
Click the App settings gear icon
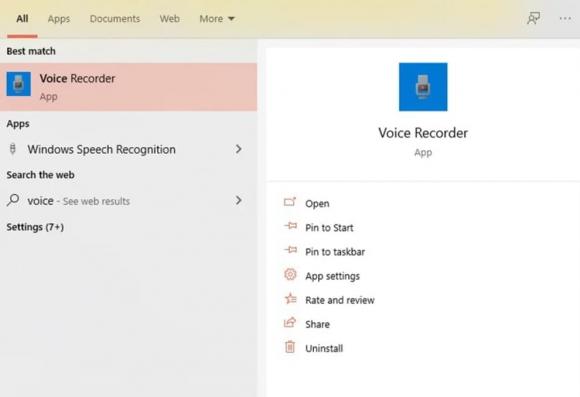click(x=290, y=275)
